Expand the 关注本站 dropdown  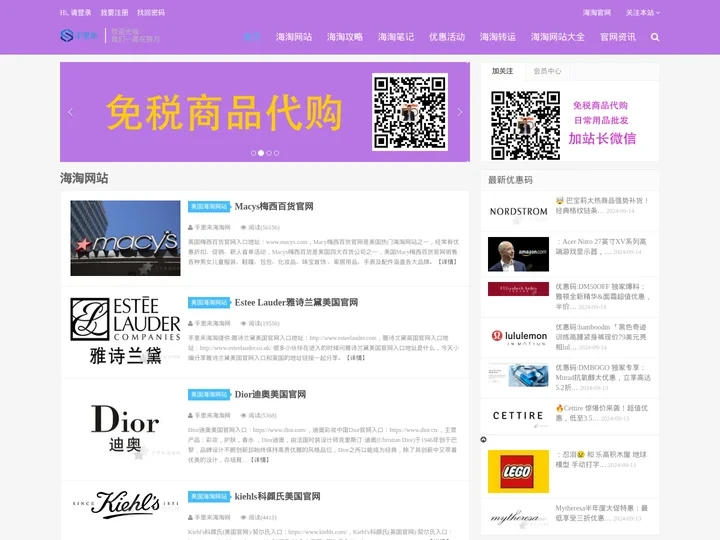tap(642, 13)
